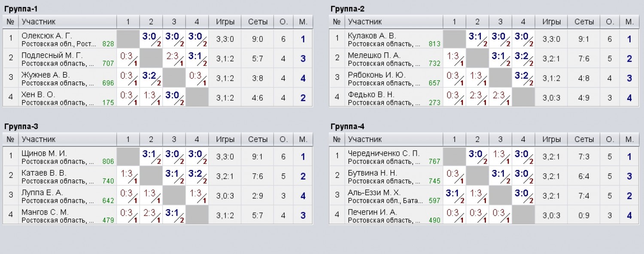The width and height of the screenshot is (644, 254).
Task: Click Хен В. О. rating 175
Action: click(108, 103)
